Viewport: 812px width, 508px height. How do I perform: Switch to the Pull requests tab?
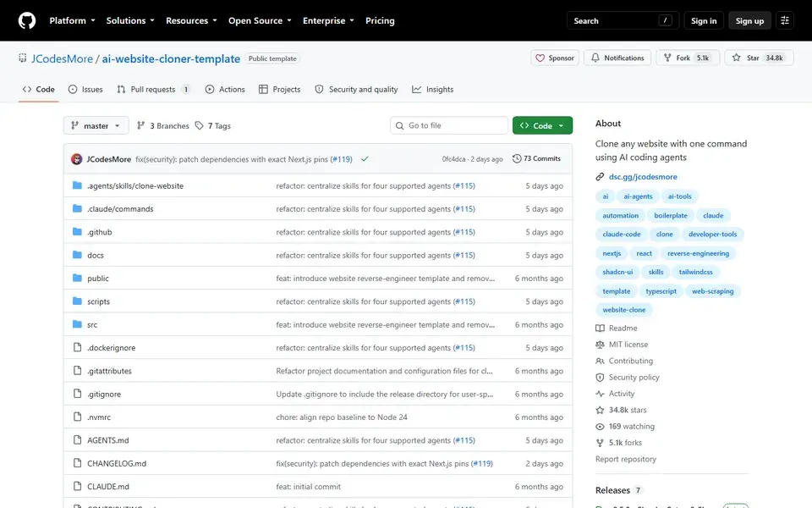153,89
